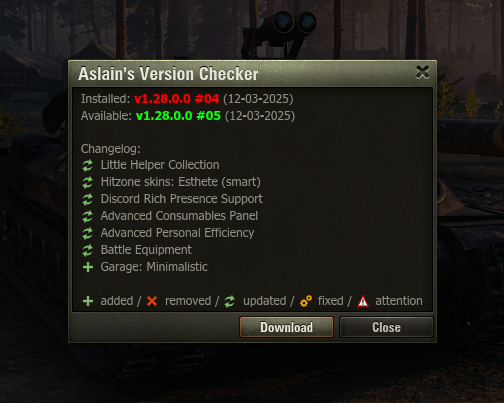Select the Discord Rich Presence Support entry

[x=182, y=199]
